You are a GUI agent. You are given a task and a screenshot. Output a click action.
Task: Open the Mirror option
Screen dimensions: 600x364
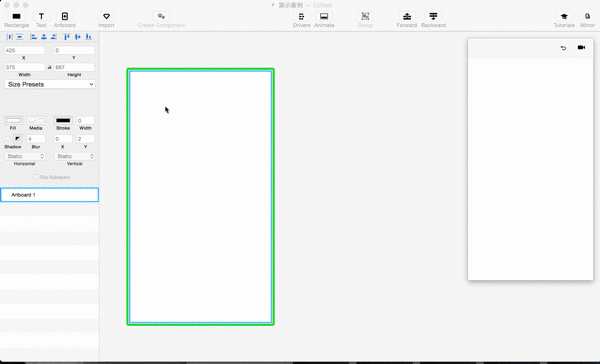pyautogui.click(x=587, y=16)
